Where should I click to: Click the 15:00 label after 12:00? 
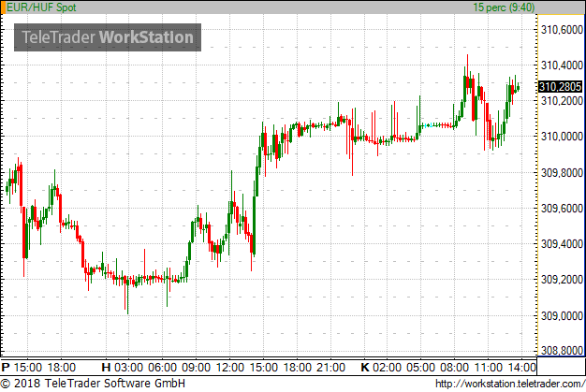pos(263,368)
